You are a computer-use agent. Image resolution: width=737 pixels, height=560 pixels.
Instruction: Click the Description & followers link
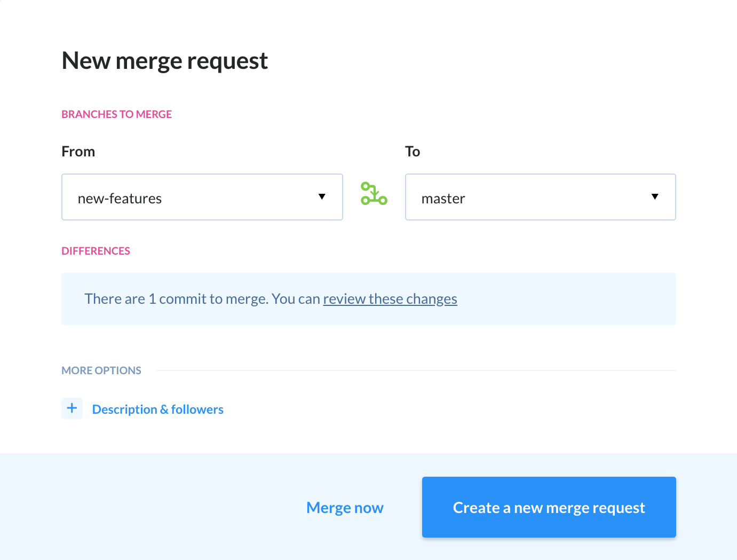coord(158,409)
